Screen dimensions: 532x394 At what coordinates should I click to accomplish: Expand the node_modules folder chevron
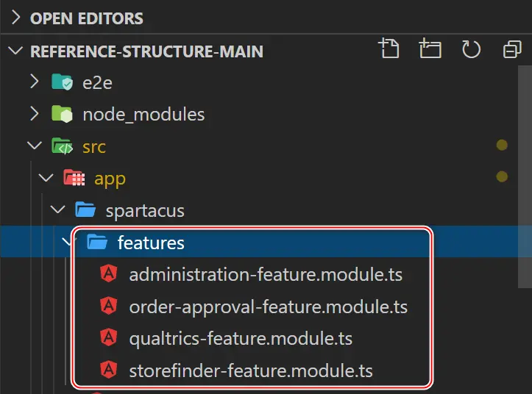[34, 115]
